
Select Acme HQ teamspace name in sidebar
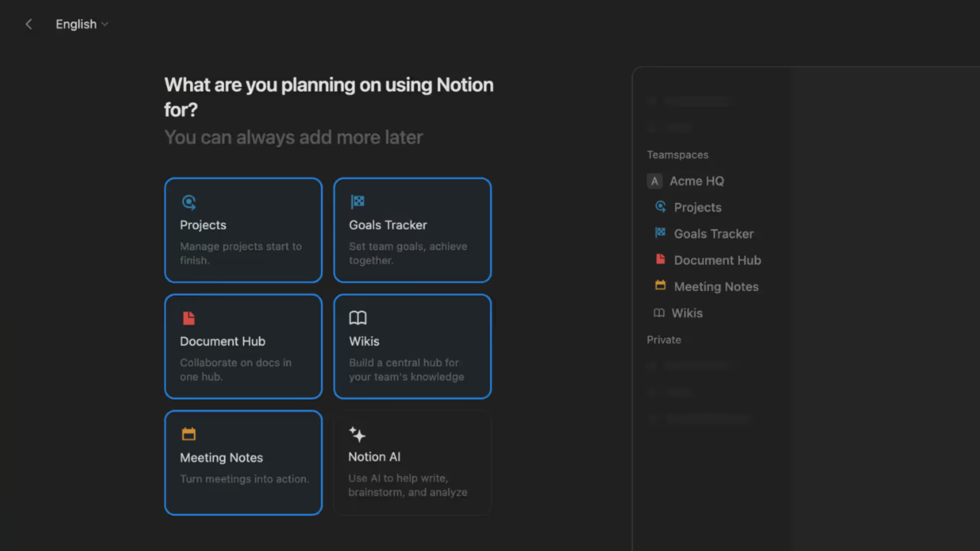tap(697, 181)
